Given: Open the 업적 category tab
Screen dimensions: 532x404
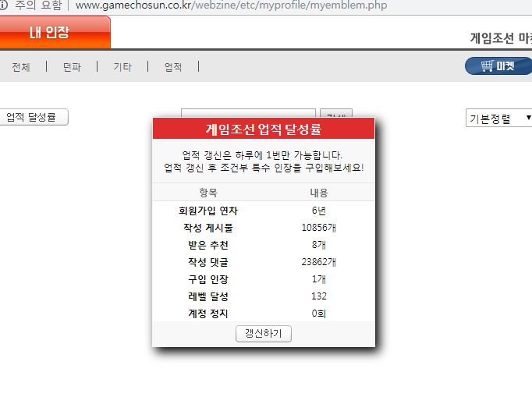Looking at the screenshot, I should click(173, 67).
